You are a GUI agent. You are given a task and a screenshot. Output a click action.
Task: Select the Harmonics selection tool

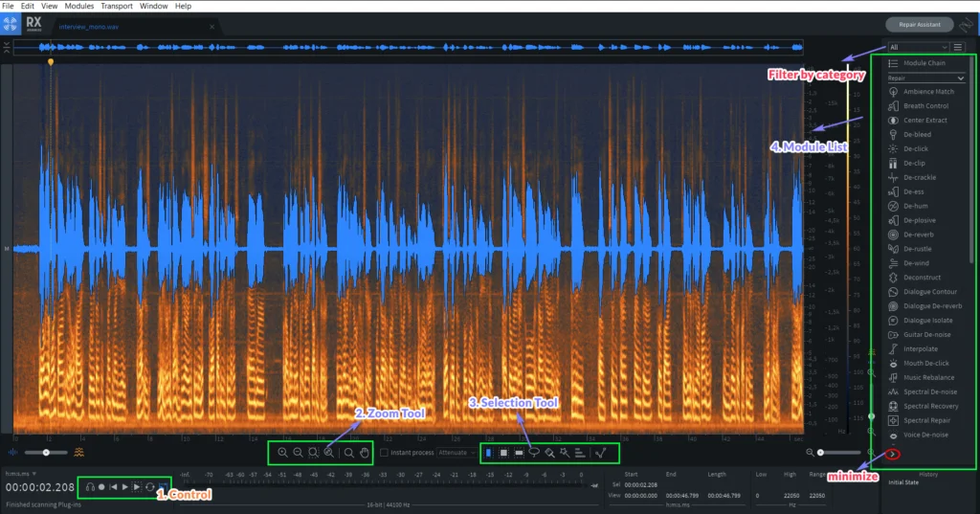click(x=580, y=453)
